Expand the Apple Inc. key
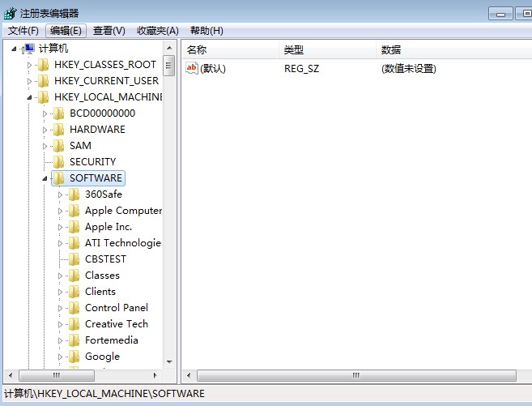Image resolution: width=532 pixels, height=406 pixels. [61, 227]
